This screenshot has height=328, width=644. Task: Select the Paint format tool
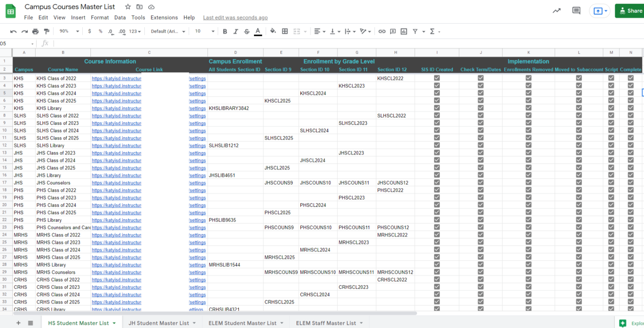point(46,31)
